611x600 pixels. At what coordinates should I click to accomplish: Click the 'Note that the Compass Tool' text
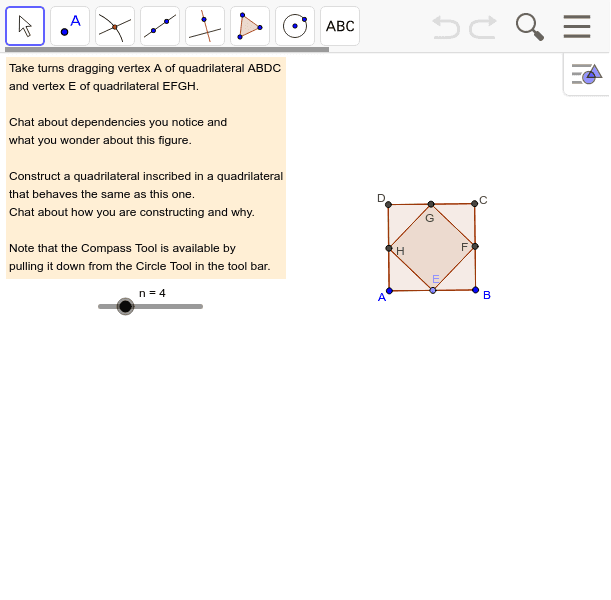click(122, 248)
